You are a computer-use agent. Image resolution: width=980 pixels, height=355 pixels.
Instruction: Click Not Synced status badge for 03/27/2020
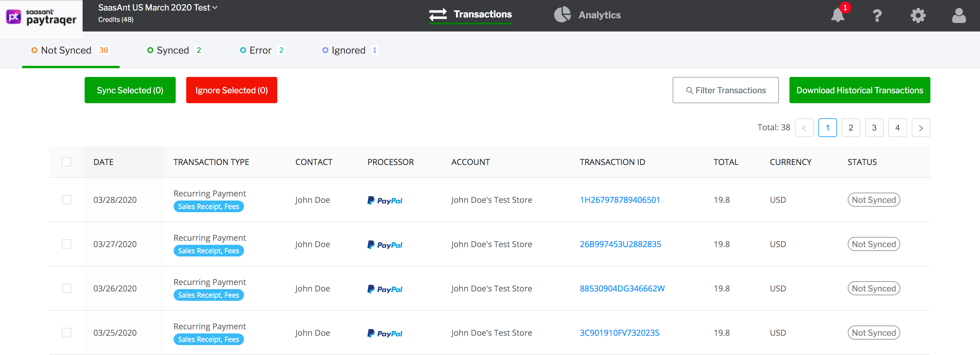pos(873,244)
